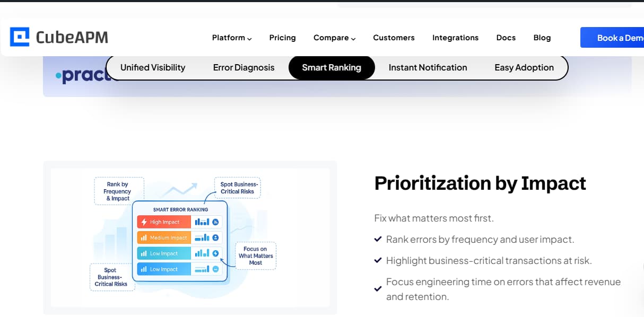Viewport: 644px width, 317px height.
Task: Click the checkmark beside Rank errors by frequency
Action: [x=378, y=240]
